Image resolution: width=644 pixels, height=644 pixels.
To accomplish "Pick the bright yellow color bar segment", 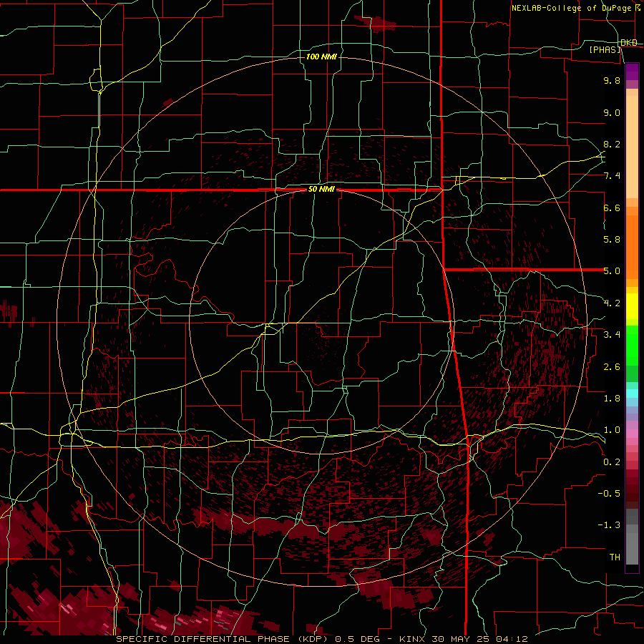I will (632, 306).
